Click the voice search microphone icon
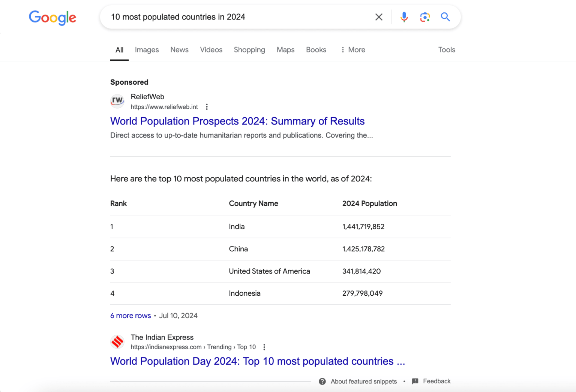The image size is (576, 392). click(x=404, y=17)
